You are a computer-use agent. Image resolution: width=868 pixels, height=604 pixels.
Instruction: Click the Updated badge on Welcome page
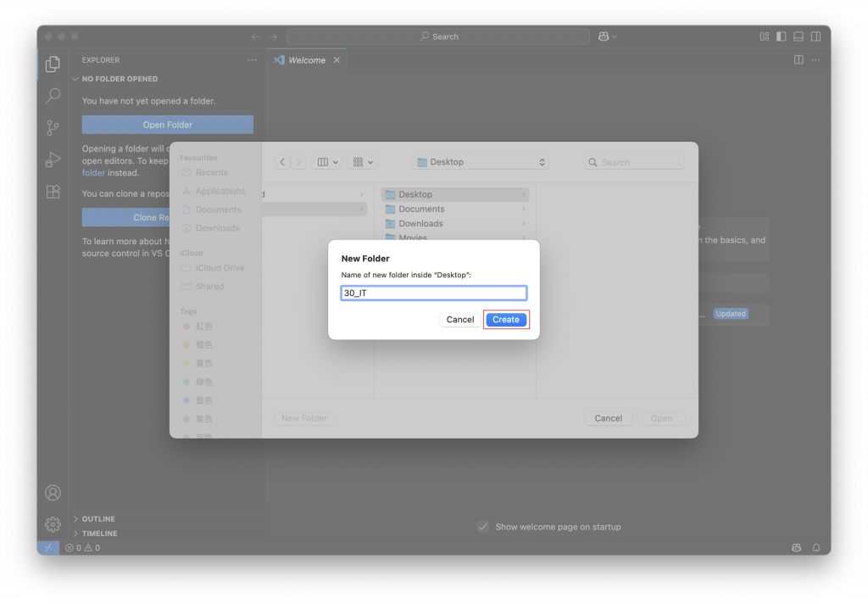730,314
